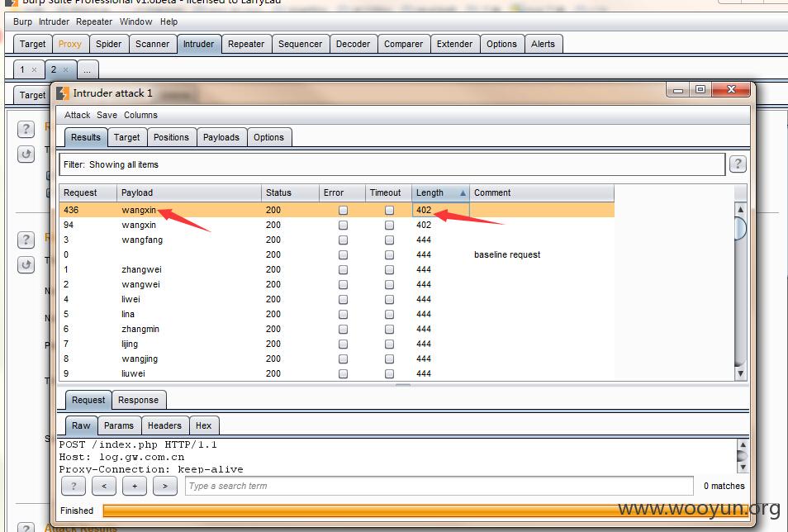Toggle Error checkbox for request 94
The height and width of the screenshot is (532, 788).
344,226
